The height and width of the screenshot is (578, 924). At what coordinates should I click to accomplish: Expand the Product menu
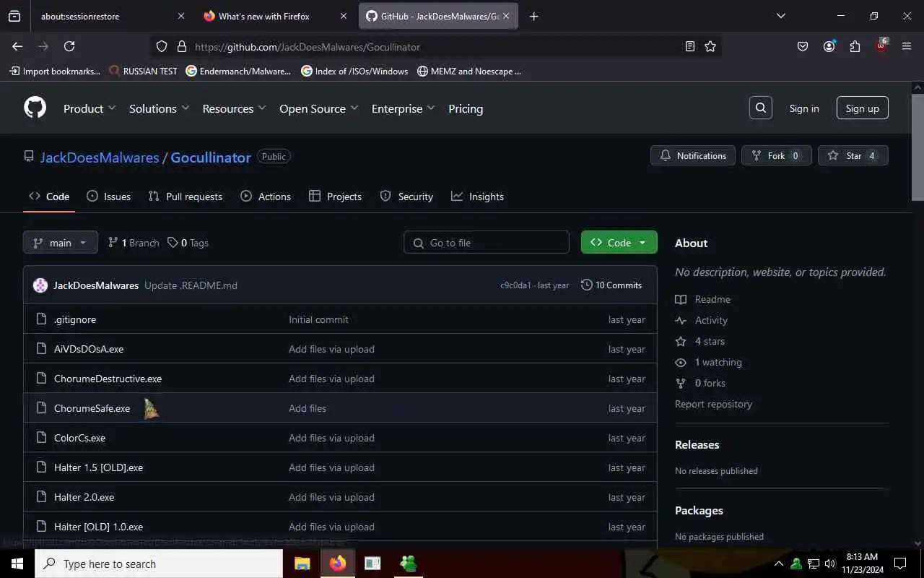coord(90,108)
